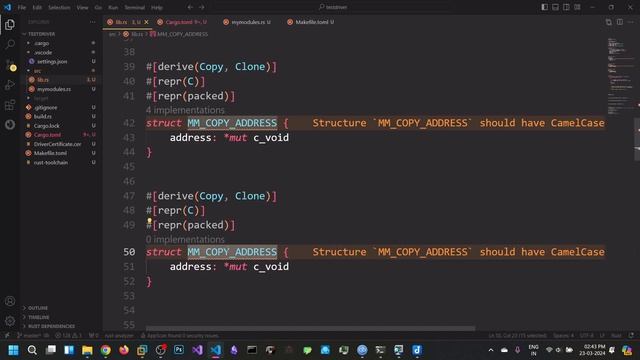This screenshot has width=640, height=360.
Task: Switch to the Makefile.toml editor tab
Action: coord(311,22)
